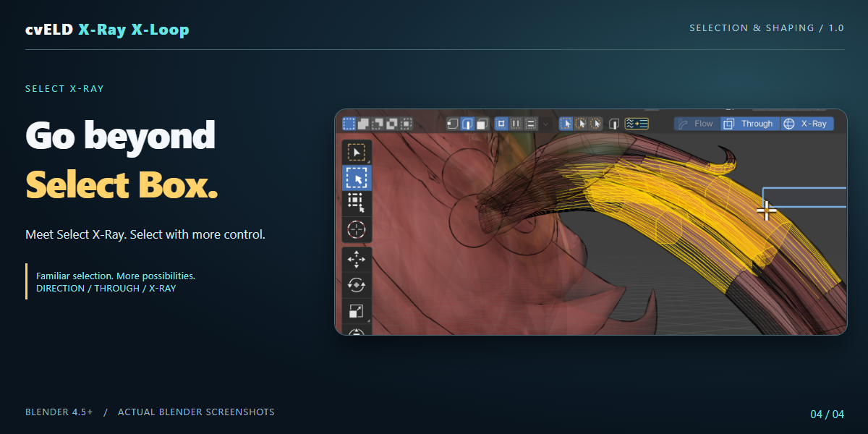The image size is (868, 434).
Task: Enable intersect selection mode icon
Action: tap(406, 124)
